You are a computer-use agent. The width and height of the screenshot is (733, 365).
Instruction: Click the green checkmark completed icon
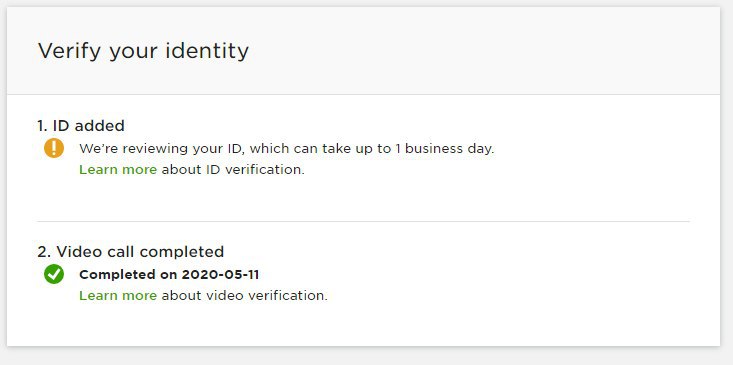click(x=54, y=274)
